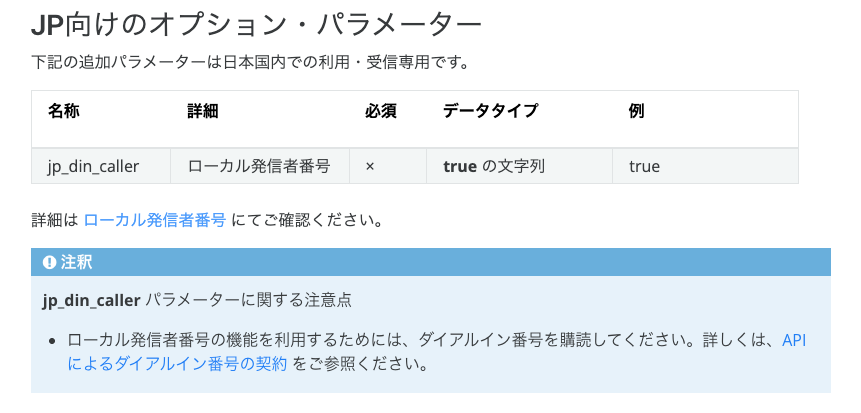Open the APIによるダイアルイン番号の契約 link
The width and height of the screenshot is (861, 413).
point(437,352)
